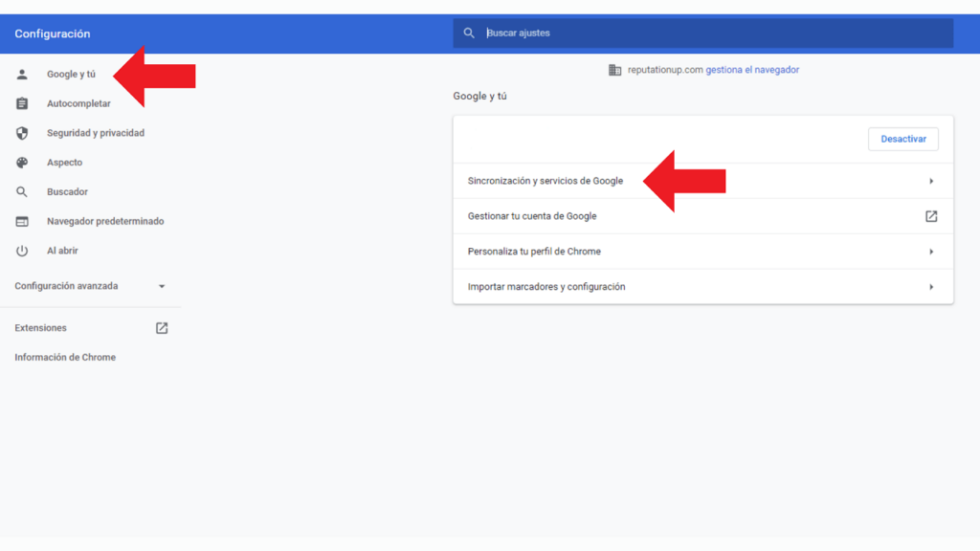Open the external link for Extensiones
Viewport: 980px width, 551px height.
[x=161, y=327]
